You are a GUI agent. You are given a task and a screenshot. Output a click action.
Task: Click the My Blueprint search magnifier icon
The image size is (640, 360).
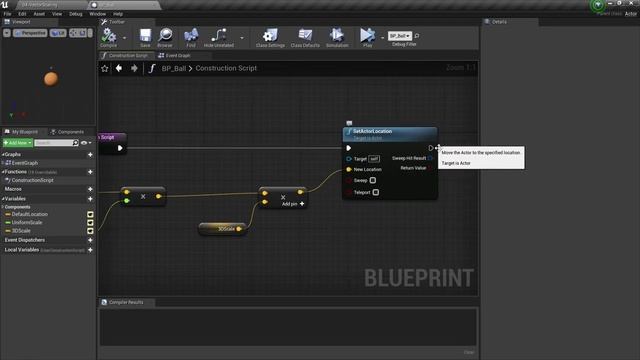[76, 143]
